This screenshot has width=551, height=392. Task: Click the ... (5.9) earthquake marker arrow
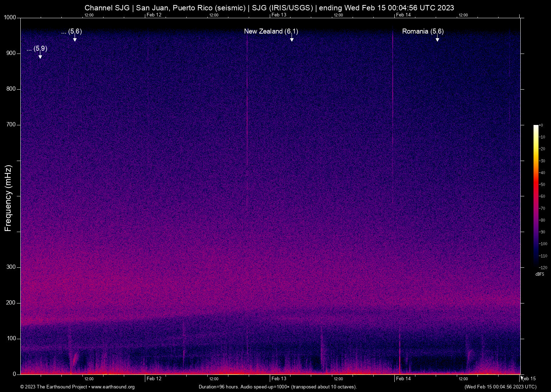(40, 55)
